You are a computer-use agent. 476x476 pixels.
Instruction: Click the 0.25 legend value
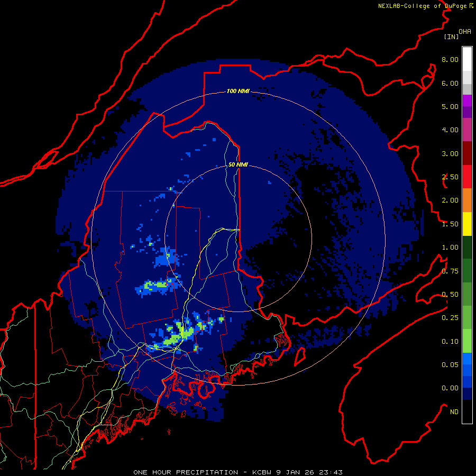pyautogui.click(x=450, y=318)
